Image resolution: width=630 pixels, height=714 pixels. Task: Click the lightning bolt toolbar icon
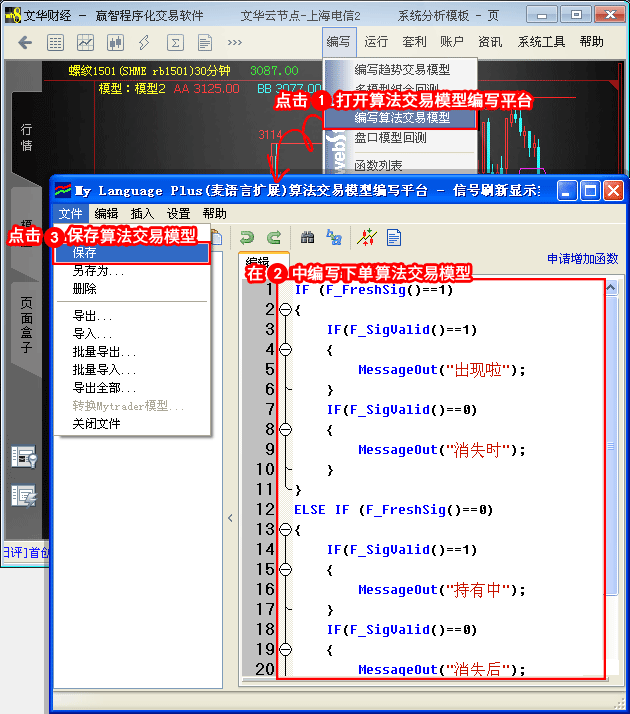pos(145,43)
